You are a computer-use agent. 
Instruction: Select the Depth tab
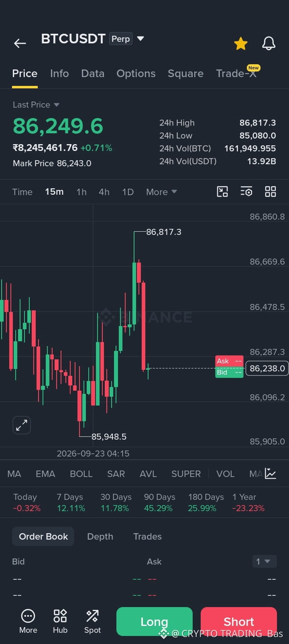click(100, 536)
